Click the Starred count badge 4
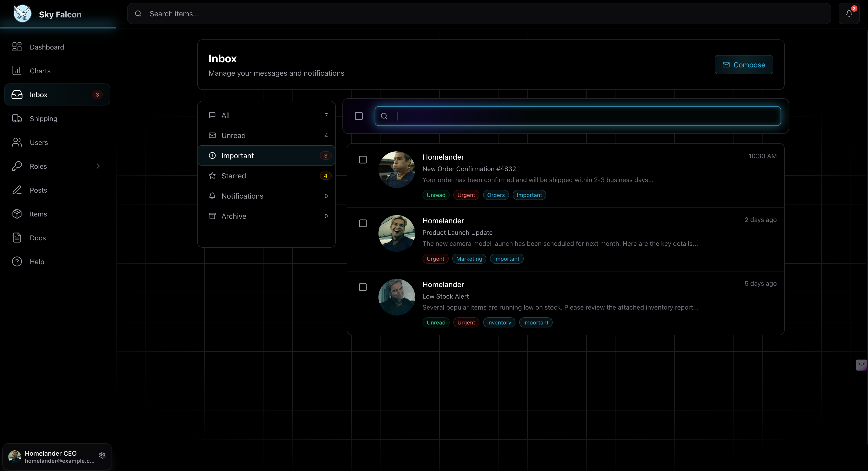The image size is (868, 471). pos(325,176)
